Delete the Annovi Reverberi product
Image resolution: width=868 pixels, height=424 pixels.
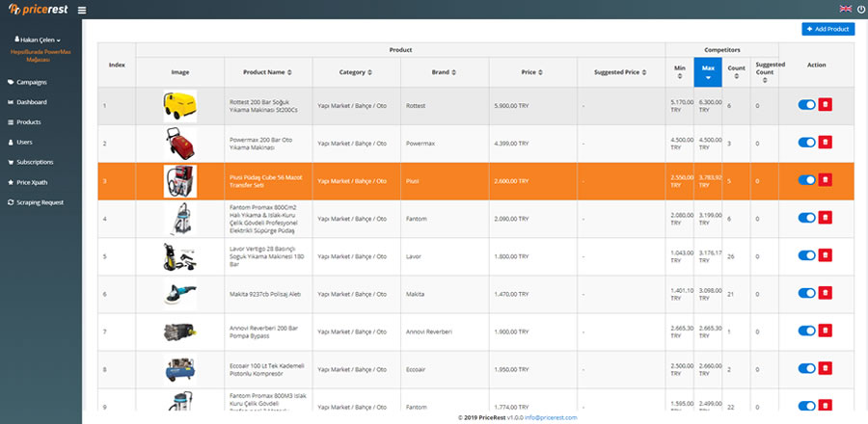pos(825,330)
